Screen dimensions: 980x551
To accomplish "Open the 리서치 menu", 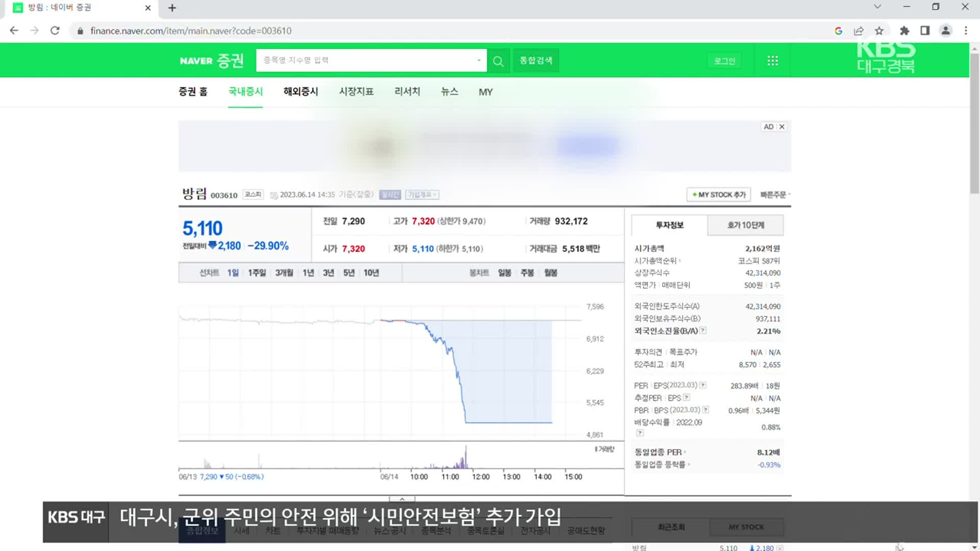I will point(407,92).
